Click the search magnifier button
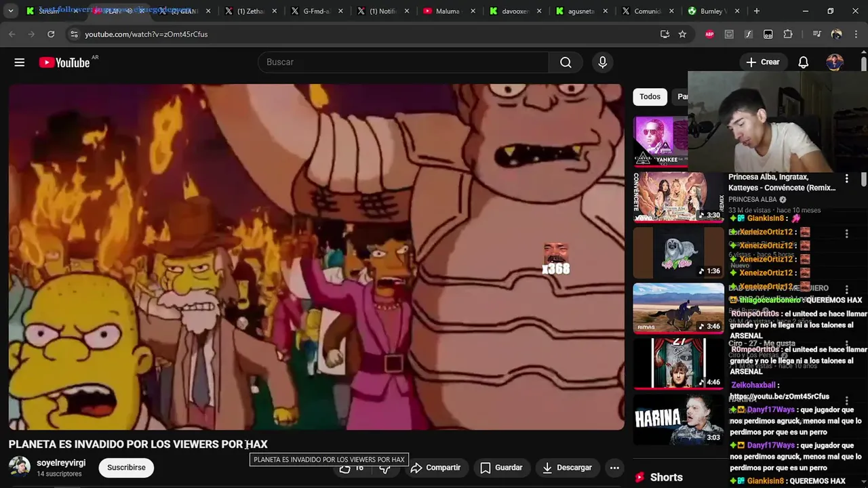The image size is (868, 488). [x=566, y=62]
